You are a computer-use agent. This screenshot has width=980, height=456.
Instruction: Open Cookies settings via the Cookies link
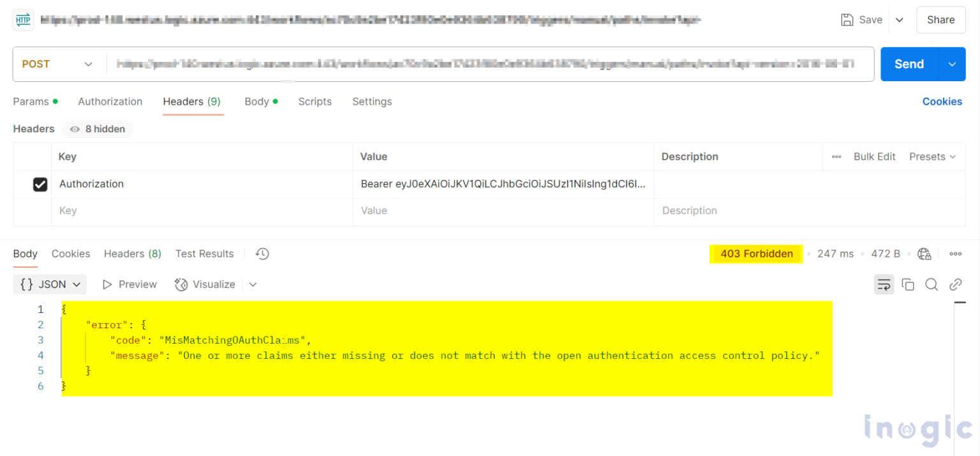click(x=942, y=102)
